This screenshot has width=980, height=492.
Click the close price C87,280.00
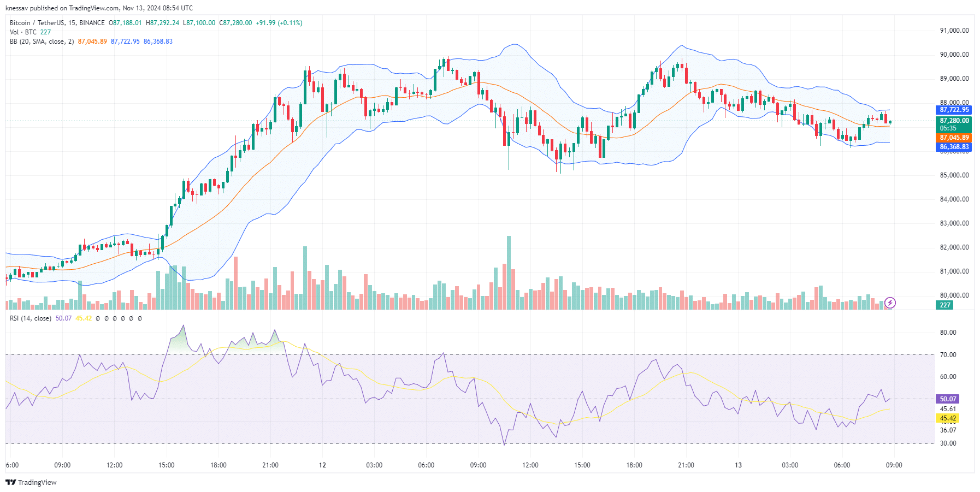(x=235, y=23)
